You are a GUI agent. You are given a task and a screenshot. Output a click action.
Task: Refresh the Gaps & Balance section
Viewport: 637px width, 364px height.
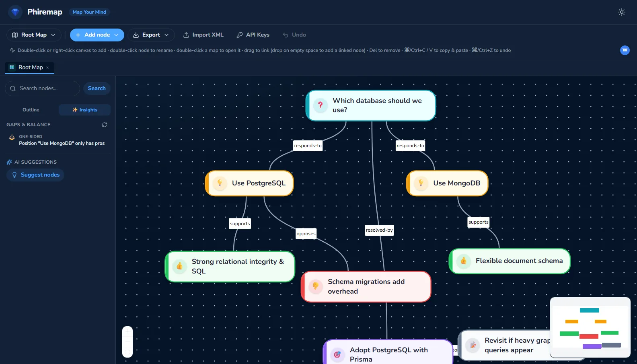pos(105,125)
